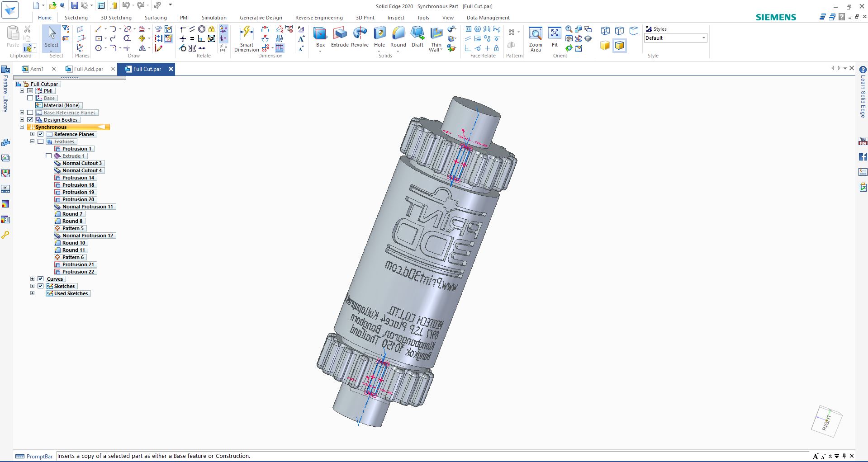Uncheck the Curves checkbox
The image size is (868, 462).
pyautogui.click(x=41, y=279)
